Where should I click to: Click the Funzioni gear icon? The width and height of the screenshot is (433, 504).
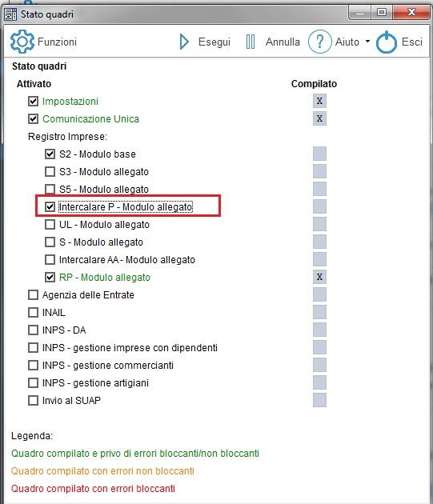(22, 42)
